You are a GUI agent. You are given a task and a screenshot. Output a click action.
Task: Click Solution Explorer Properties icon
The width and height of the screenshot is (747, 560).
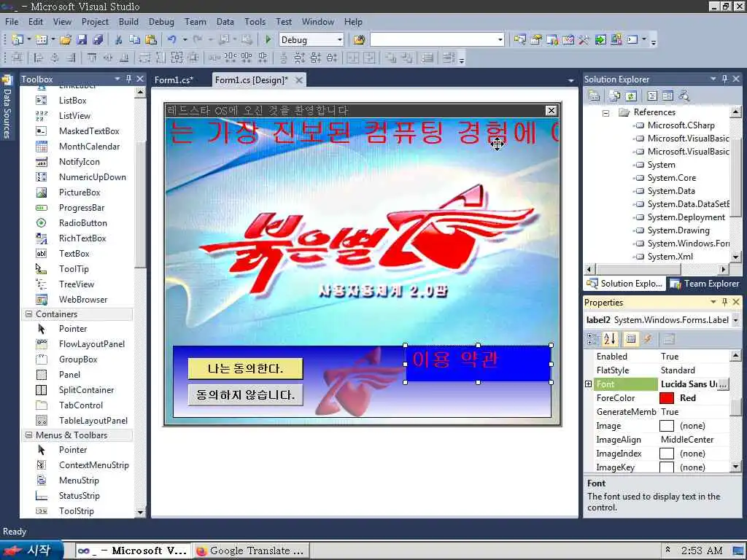(x=594, y=96)
